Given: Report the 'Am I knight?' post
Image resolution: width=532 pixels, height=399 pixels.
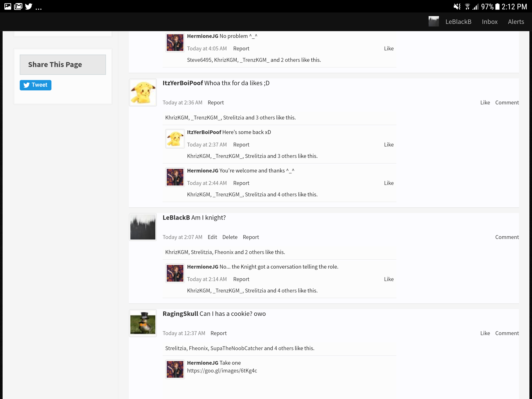Looking at the screenshot, I should 251,237.
